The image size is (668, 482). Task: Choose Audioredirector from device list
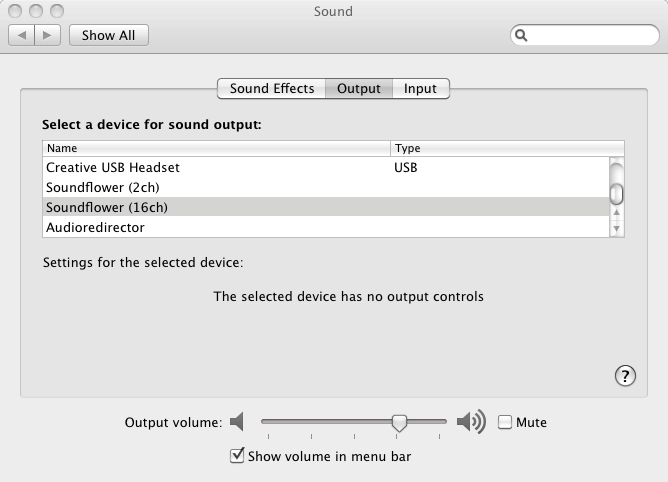point(95,227)
